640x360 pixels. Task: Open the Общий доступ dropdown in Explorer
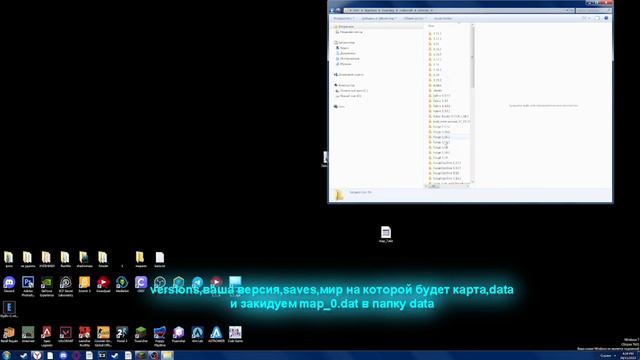point(415,18)
